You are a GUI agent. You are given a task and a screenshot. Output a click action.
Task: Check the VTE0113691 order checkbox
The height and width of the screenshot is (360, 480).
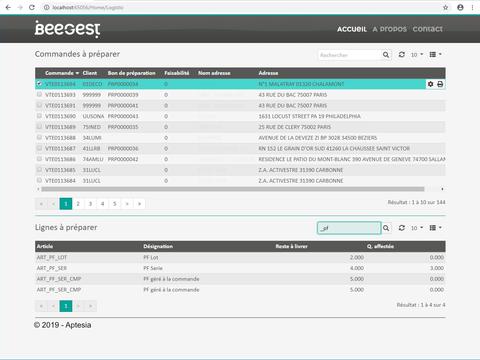point(39,105)
